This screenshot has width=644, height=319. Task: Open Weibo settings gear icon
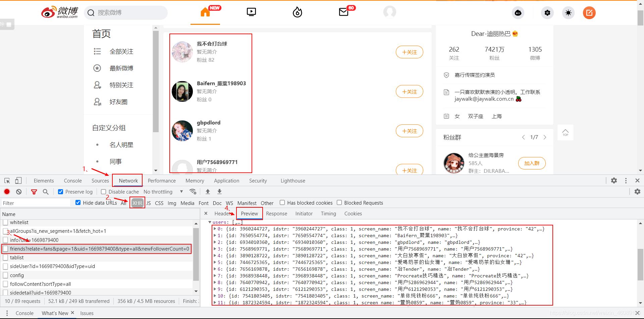point(547,13)
